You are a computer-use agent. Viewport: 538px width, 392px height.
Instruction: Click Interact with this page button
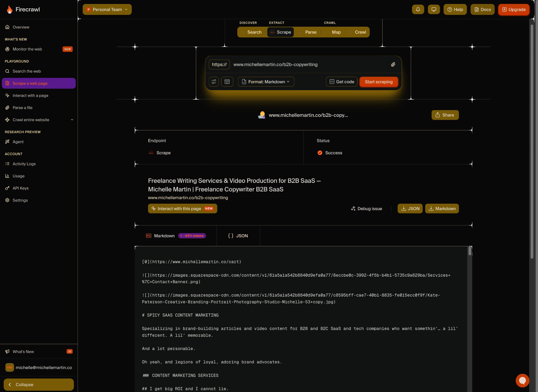[182, 209]
